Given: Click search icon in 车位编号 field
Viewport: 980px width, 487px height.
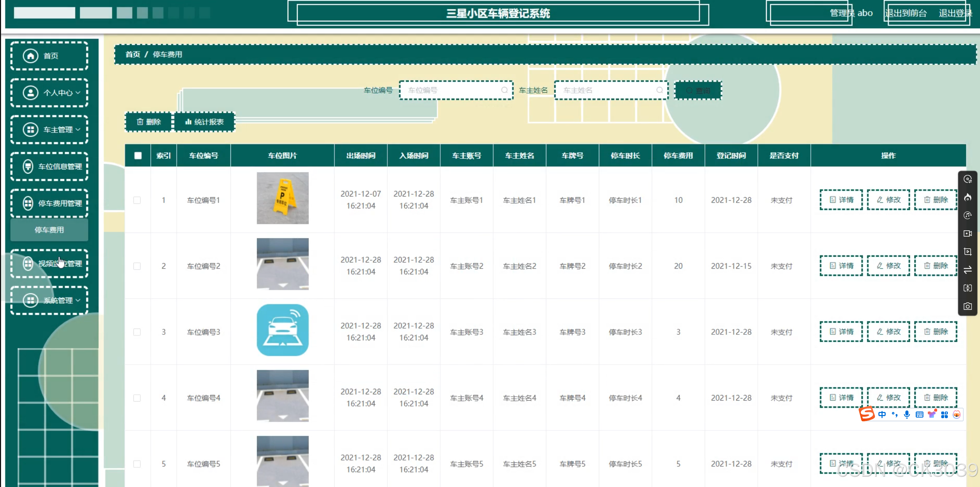Looking at the screenshot, I should [505, 90].
